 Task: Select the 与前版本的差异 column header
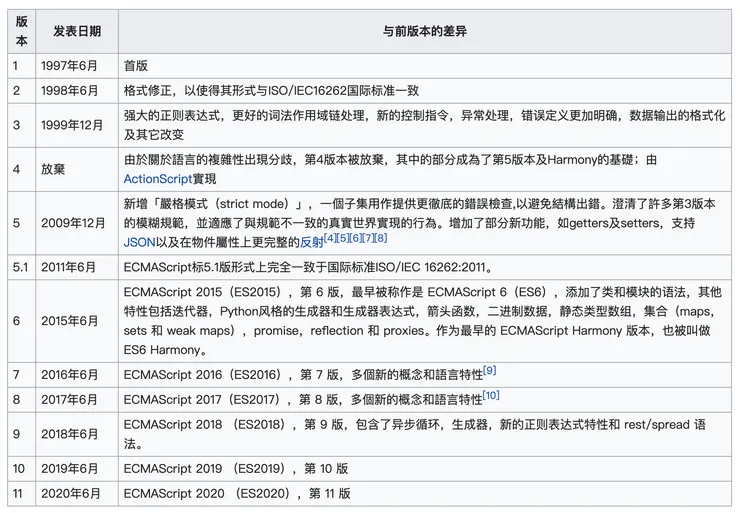click(x=425, y=31)
